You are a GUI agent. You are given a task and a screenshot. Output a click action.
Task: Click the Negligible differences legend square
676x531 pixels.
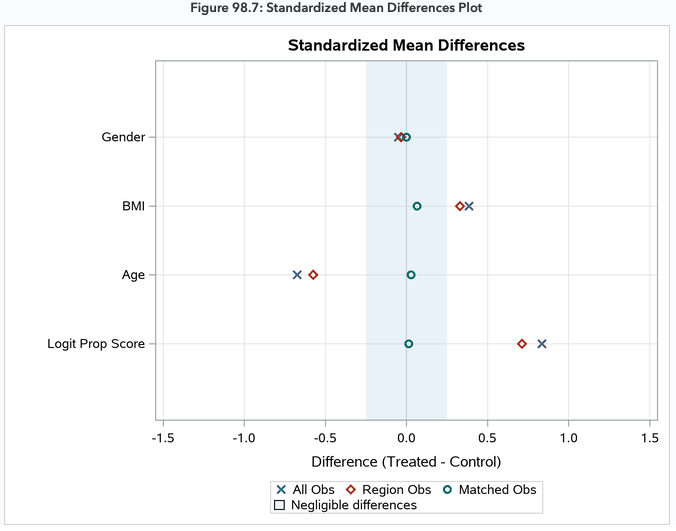[281, 506]
